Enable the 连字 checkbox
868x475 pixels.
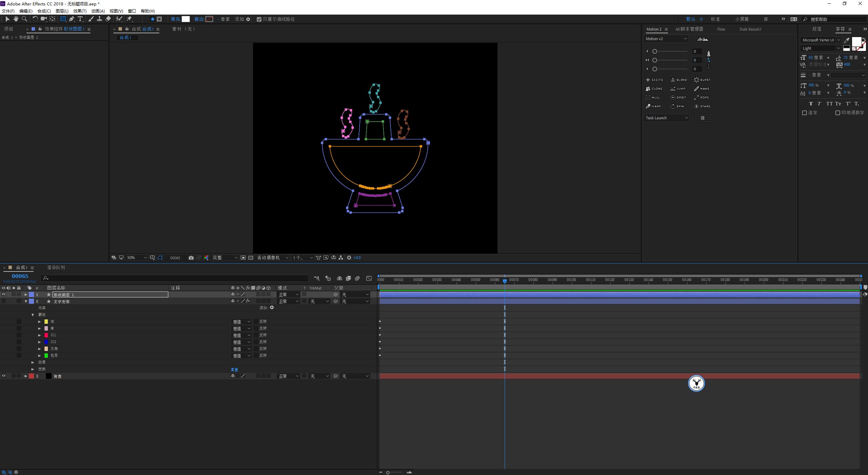tap(804, 113)
